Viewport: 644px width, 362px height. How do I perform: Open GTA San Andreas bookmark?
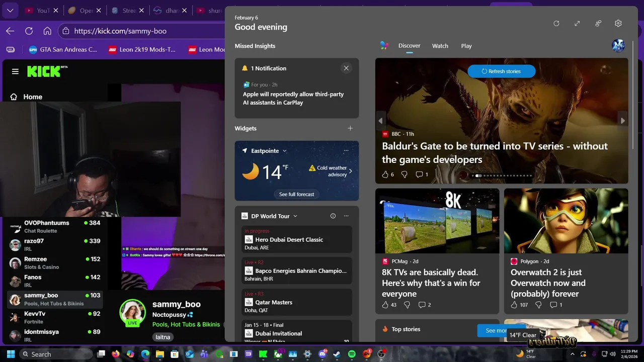coord(63,49)
